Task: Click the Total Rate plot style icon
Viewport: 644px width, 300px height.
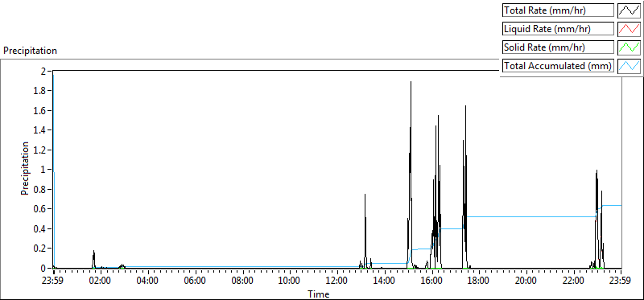Action: click(629, 10)
